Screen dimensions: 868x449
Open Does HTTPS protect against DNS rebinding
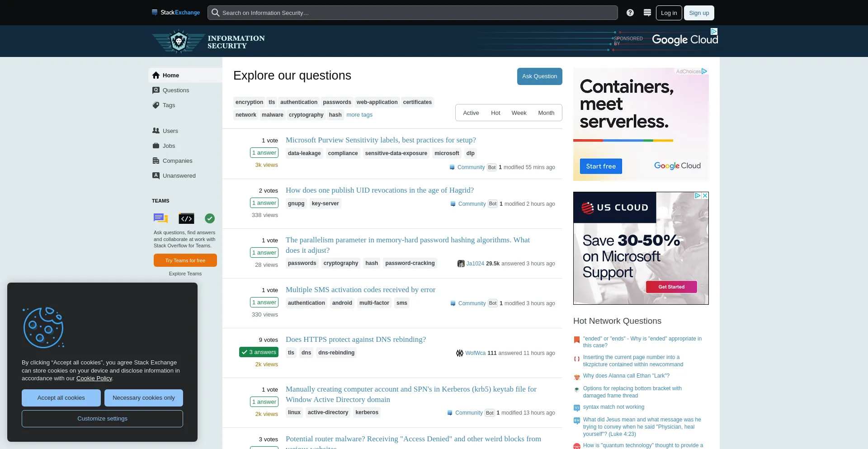tap(356, 340)
